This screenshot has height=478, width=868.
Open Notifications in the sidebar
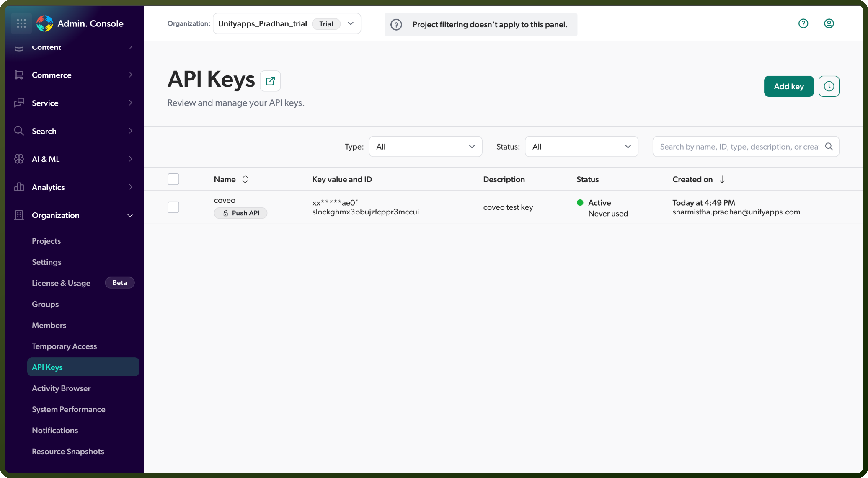55,430
